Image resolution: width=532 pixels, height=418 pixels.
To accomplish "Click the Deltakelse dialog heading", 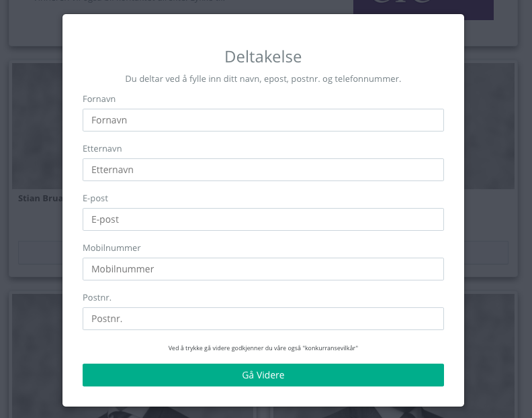I will (263, 56).
